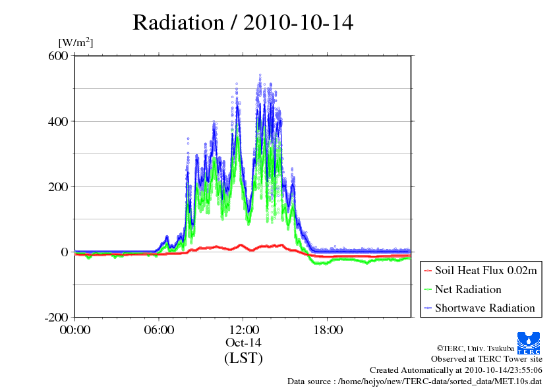Click the '©TERC, Univ. Tsukuba' credit text

coord(475,349)
